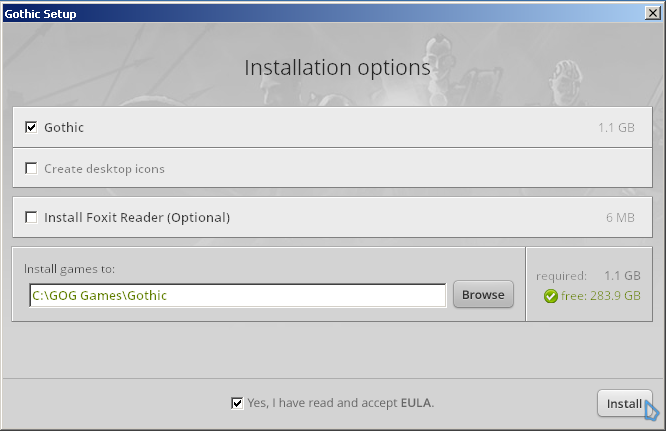Click the '1.1 GB' size beside Gothic

tap(616, 127)
